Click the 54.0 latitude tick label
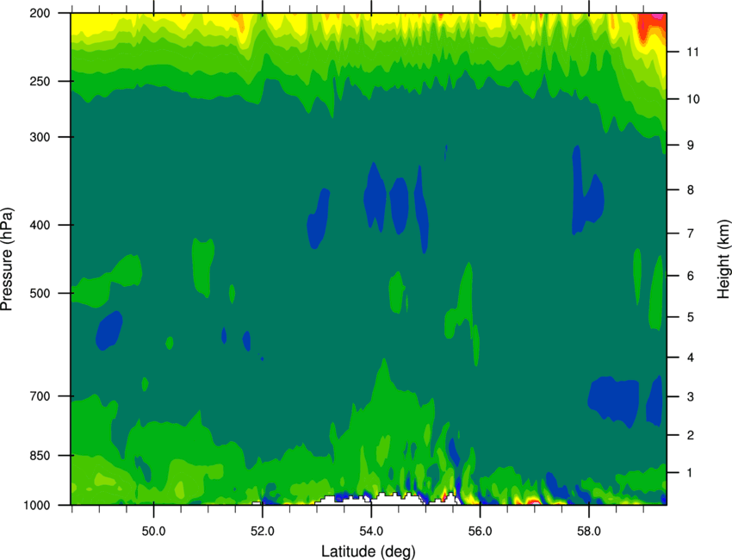 372,532
